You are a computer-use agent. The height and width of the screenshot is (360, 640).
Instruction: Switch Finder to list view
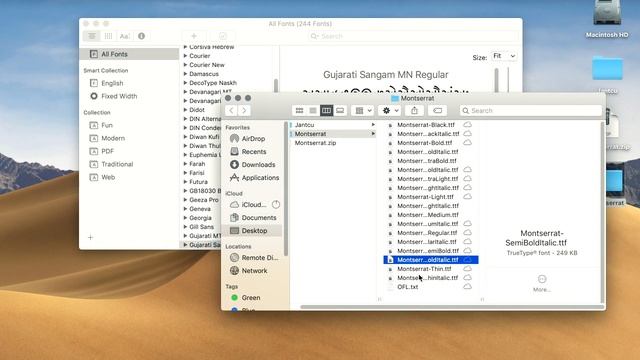click(x=313, y=111)
